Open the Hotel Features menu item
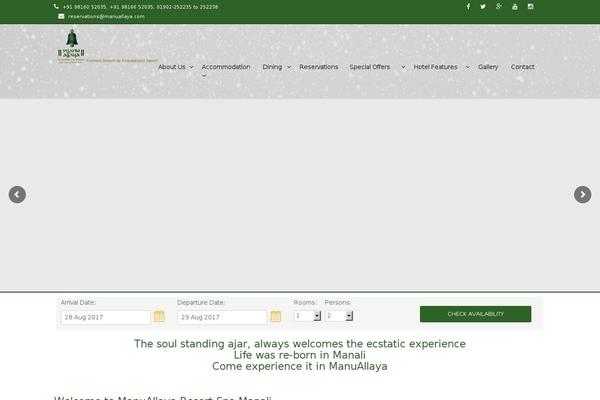 coord(435,67)
